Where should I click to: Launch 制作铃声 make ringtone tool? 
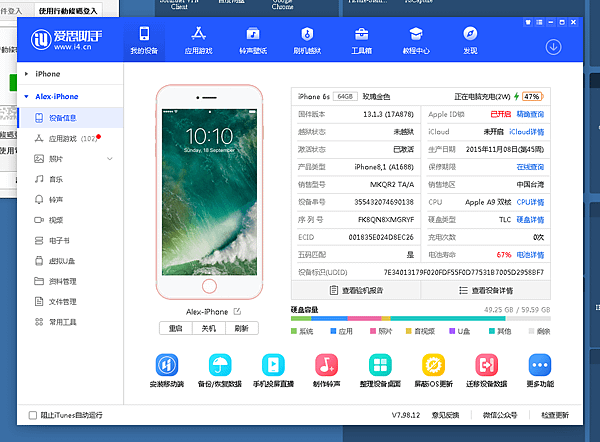point(326,370)
